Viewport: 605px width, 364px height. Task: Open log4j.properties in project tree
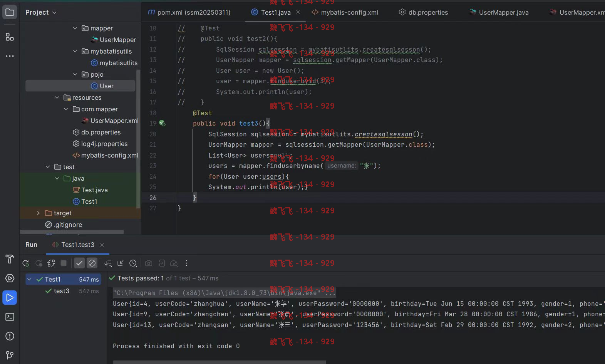[x=100, y=144]
